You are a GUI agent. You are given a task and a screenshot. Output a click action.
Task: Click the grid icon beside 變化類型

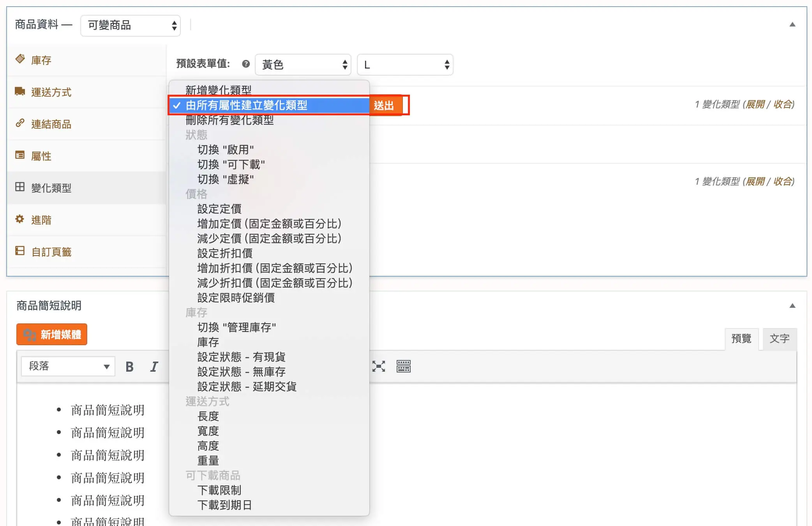click(20, 187)
